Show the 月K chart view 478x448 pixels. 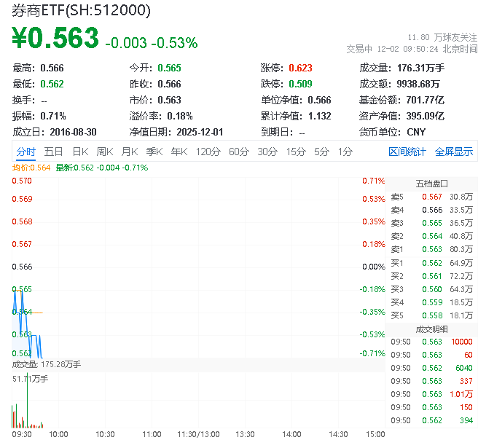(x=130, y=152)
